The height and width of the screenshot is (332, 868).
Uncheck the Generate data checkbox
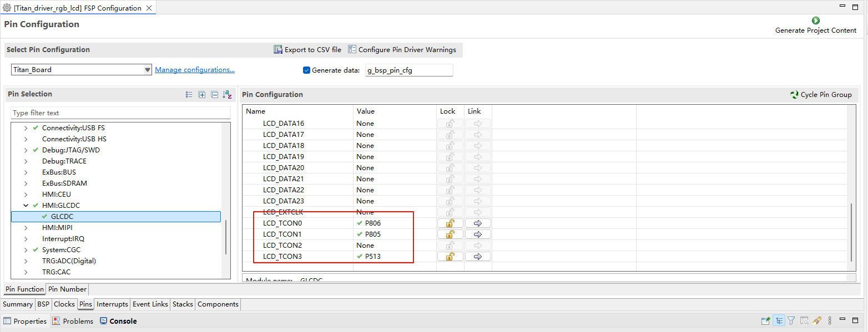(306, 70)
